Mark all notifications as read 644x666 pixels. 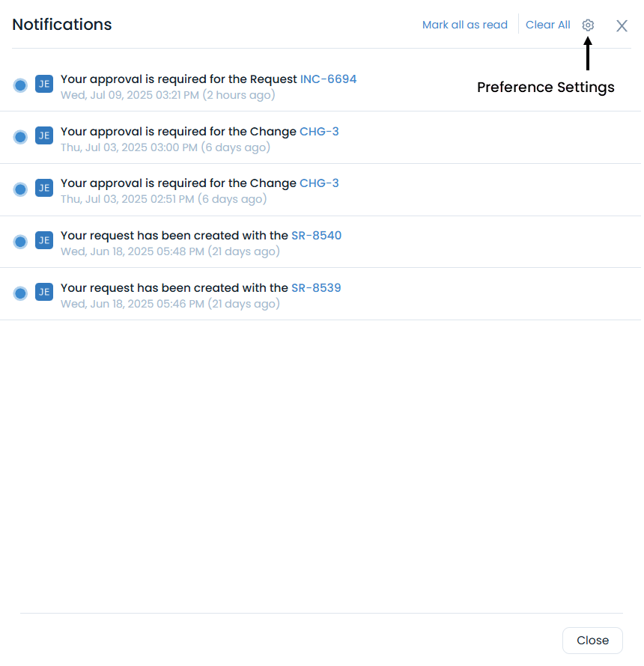point(464,25)
